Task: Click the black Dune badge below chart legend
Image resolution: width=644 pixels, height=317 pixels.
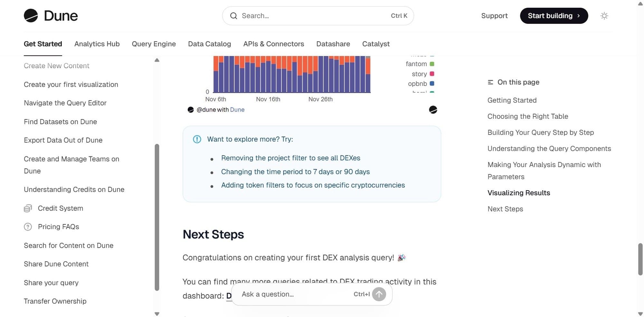Action: point(433,110)
